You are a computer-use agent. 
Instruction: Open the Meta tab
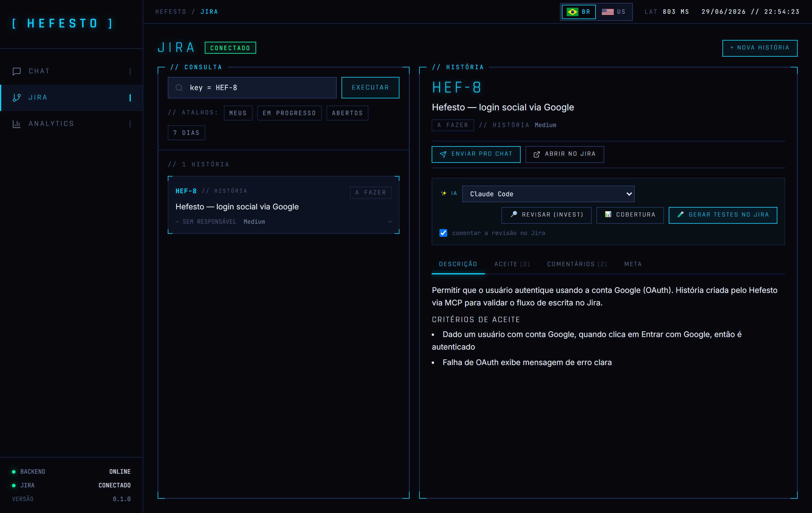tap(633, 264)
